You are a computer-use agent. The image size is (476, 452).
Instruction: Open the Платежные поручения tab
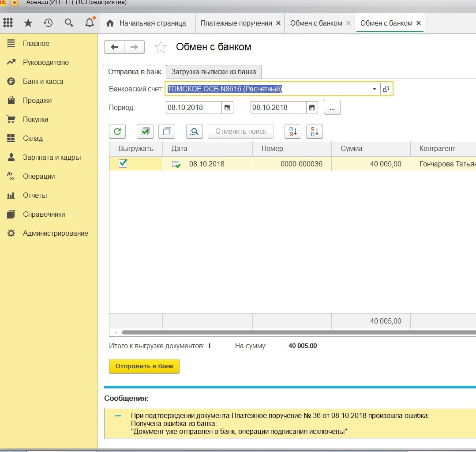click(x=236, y=23)
